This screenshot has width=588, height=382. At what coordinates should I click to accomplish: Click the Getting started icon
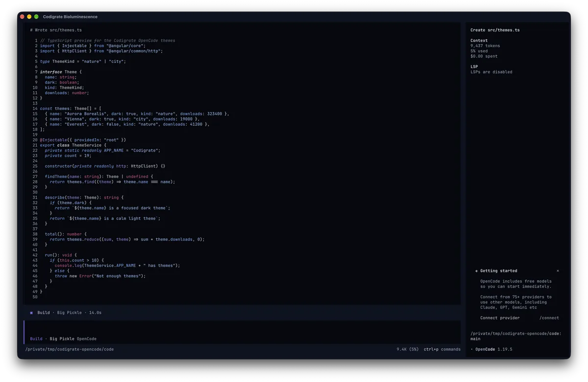click(x=476, y=271)
